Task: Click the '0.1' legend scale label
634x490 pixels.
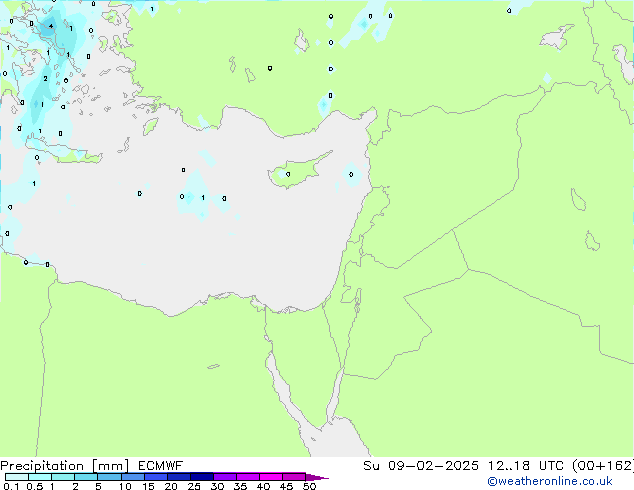Action: 11,486
